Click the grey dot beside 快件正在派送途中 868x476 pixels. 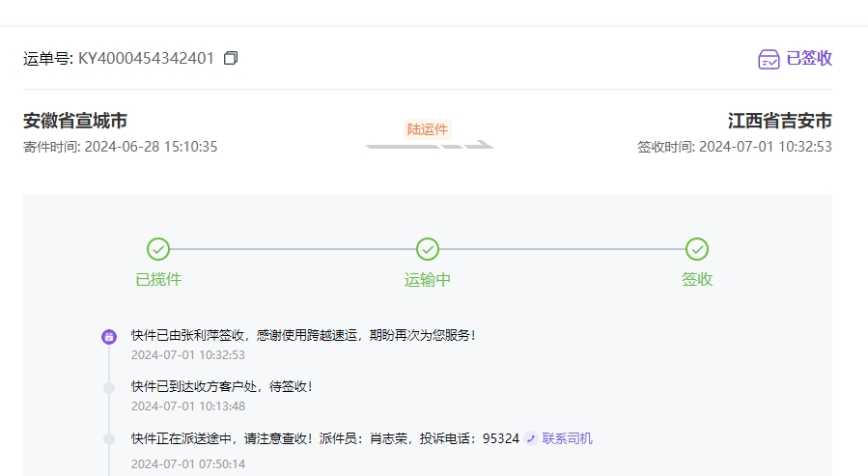click(x=109, y=439)
